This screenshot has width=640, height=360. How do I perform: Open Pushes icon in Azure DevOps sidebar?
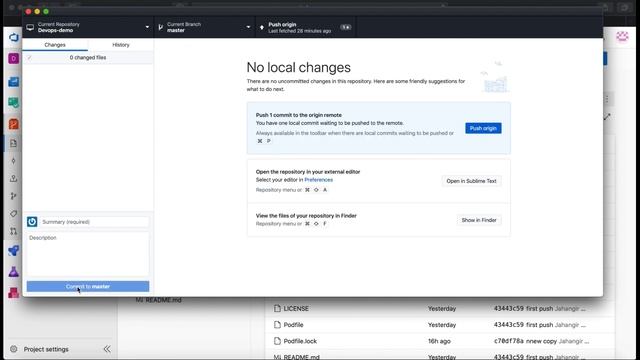pos(13,178)
